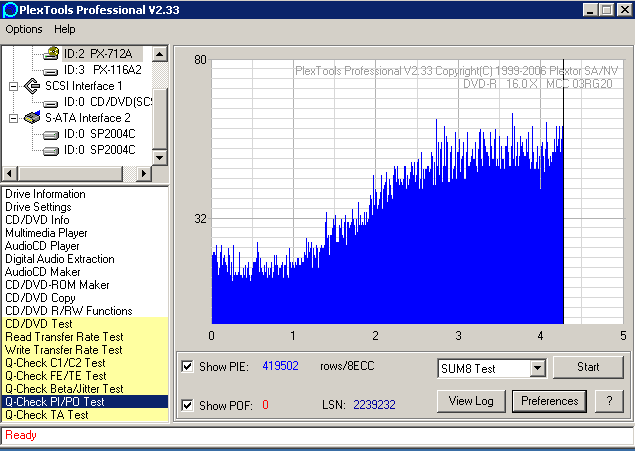Click the S-ATA Interface 2 icon
Image resolution: width=635 pixels, height=451 pixels.
32,117
